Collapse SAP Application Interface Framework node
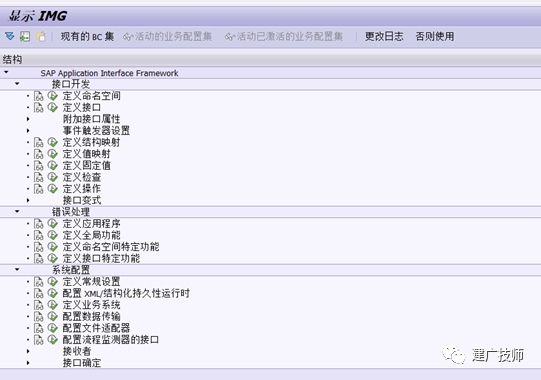This screenshot has width=541, height=380. pyautogui.click(x=6, y=72)
